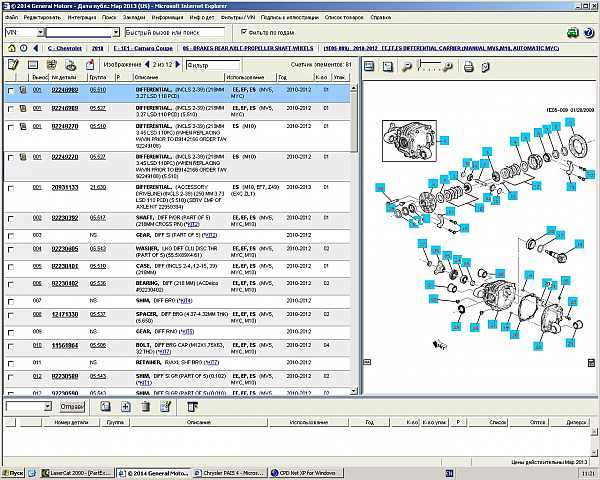Open the VIN search type dropdown

pos(38,32)
